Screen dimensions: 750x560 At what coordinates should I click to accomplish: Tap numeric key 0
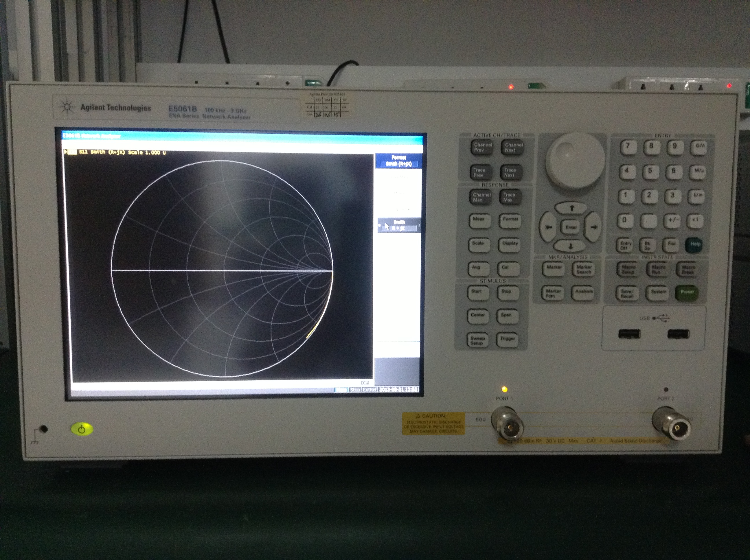point(625,221)
